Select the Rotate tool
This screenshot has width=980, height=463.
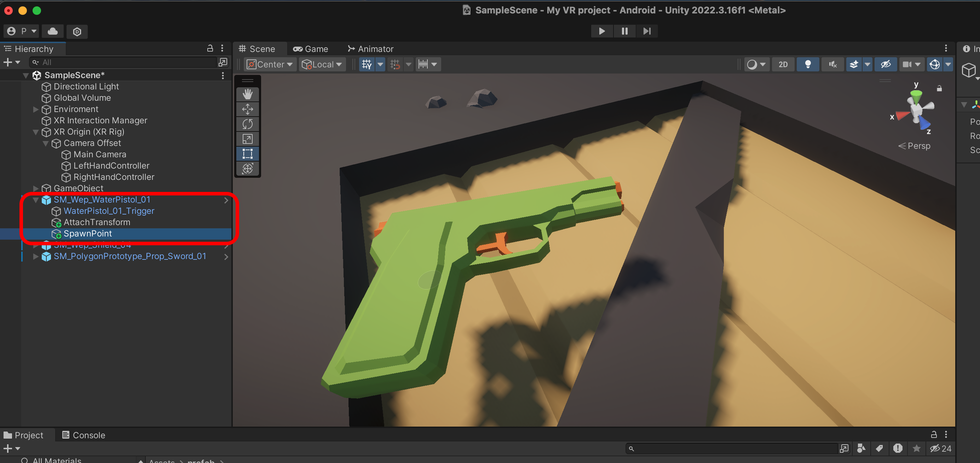tap(247, 124)
